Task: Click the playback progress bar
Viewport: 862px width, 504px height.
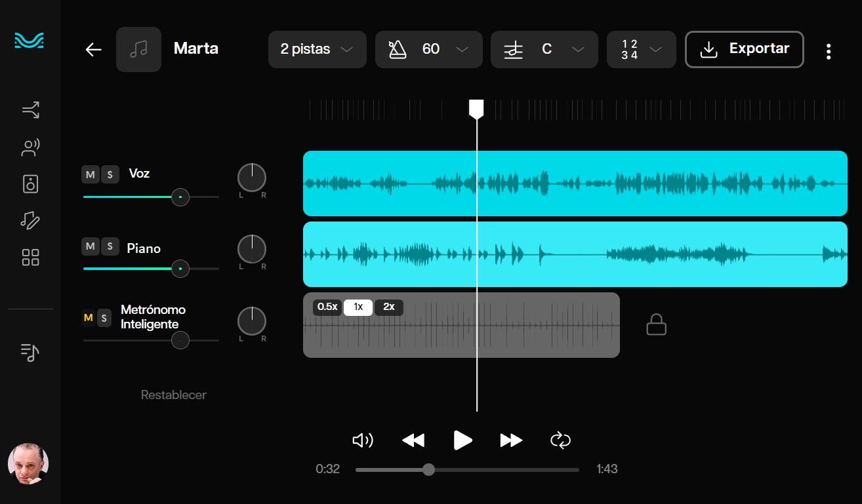Action: (x=467, y=469)
